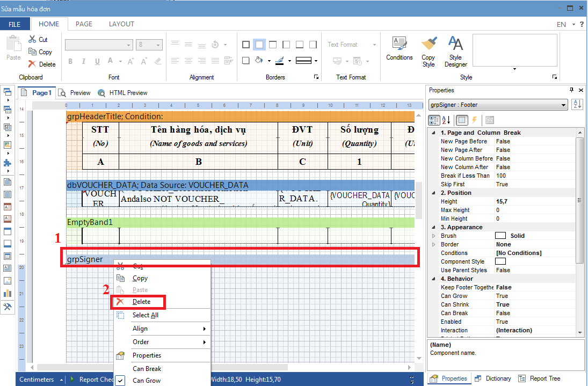Click the tools wrench icon in left toolbox
The height and width of the screenshot is (386, 588).
click(7, 307)
